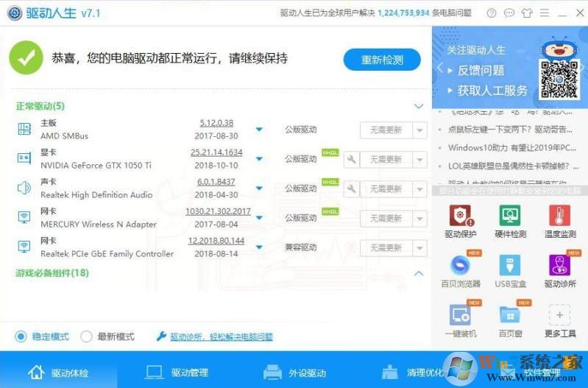
Task: Open the 驱动诊所 troubleshooting link
Action: [x=221, y=336]
